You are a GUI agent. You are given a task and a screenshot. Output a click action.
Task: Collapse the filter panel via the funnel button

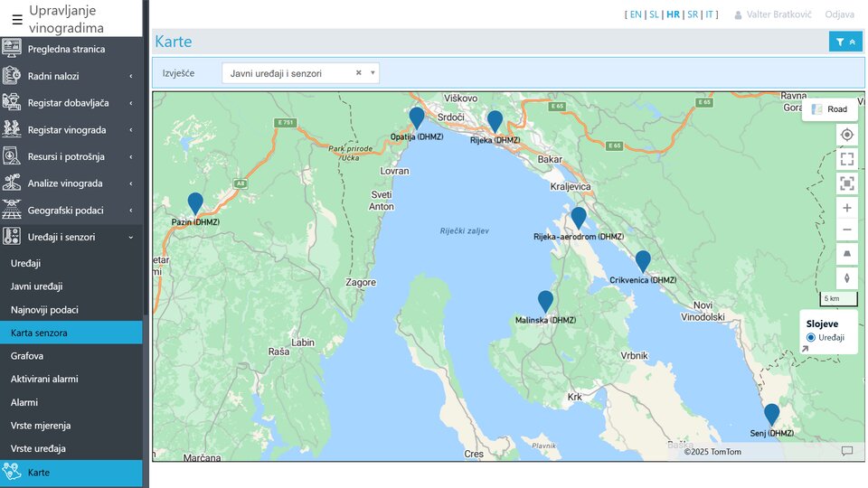point(845,42)
